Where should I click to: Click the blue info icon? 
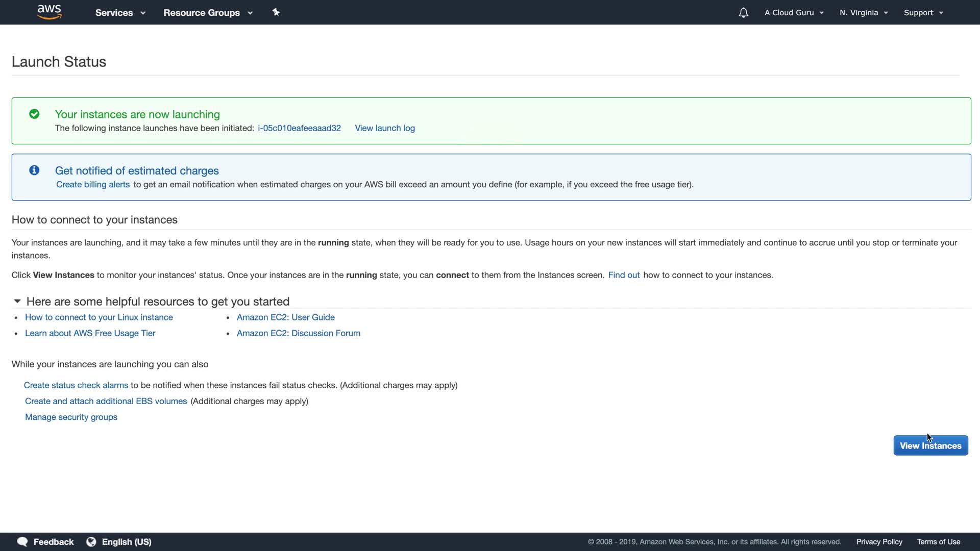(x=34, y=170)
